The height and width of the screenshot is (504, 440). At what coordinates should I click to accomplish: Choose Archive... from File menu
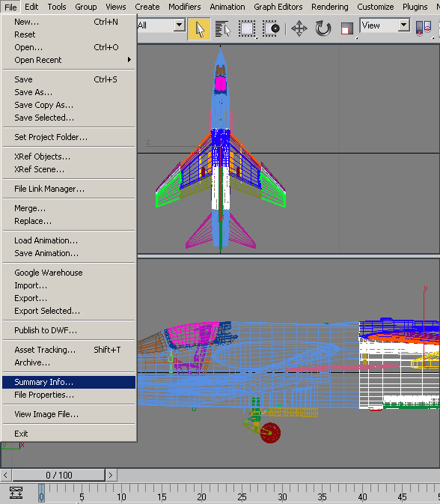[x=69, y=362]
